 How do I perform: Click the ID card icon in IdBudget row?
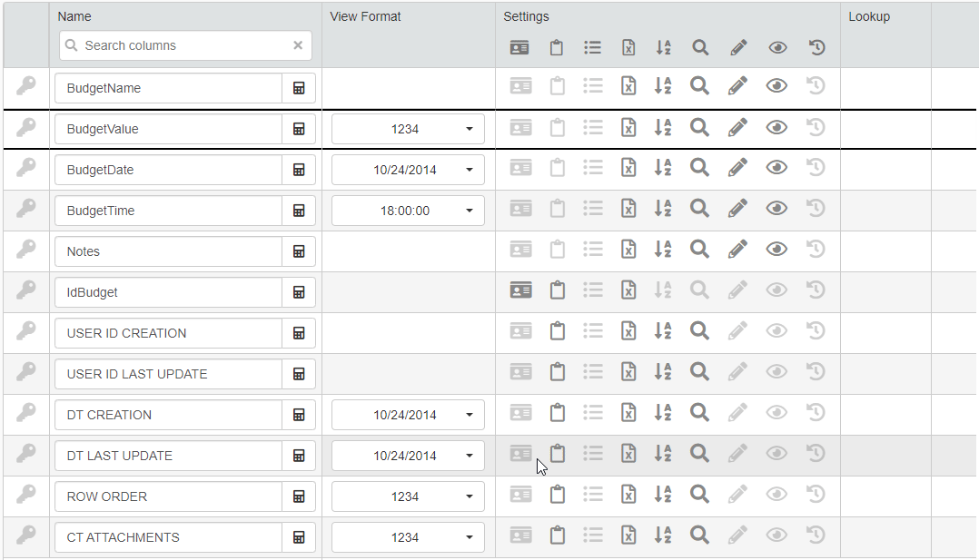point(520,290)
